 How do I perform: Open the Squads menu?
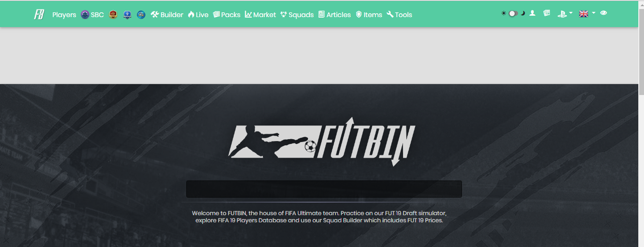click(297, 15)
